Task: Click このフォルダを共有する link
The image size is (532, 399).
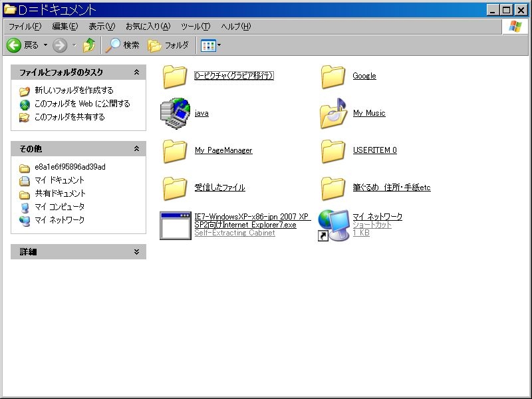Action: click(69, 117)
